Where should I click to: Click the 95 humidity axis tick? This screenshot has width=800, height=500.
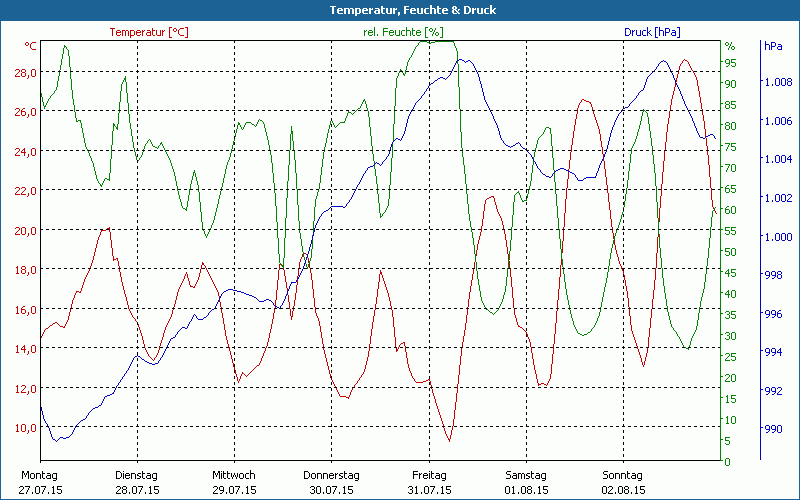click(731, 63)
